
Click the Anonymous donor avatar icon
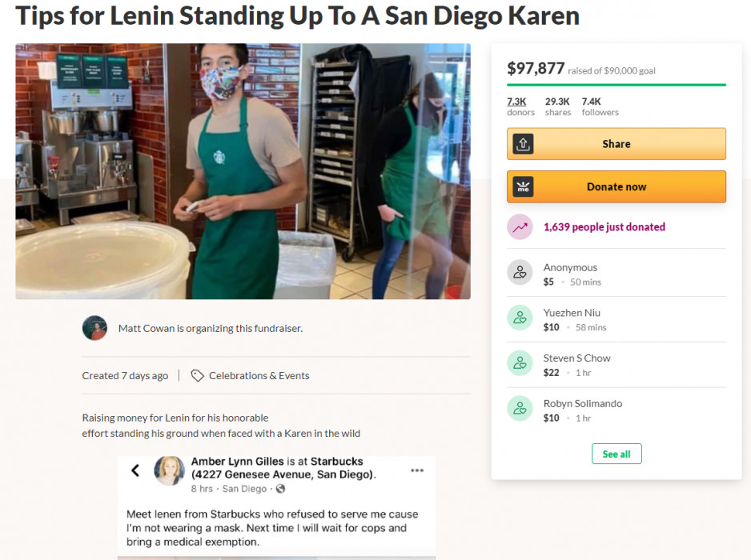point(520,272)
